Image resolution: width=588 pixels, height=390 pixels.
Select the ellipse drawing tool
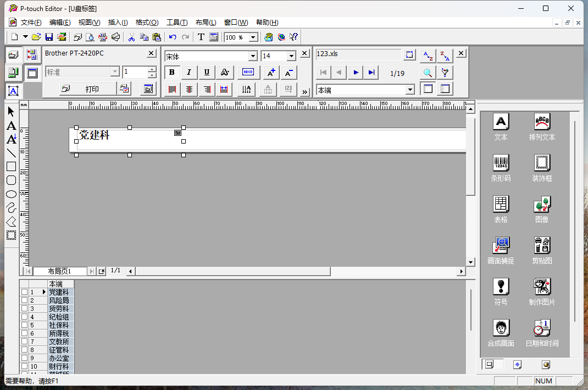click(11, 194)
